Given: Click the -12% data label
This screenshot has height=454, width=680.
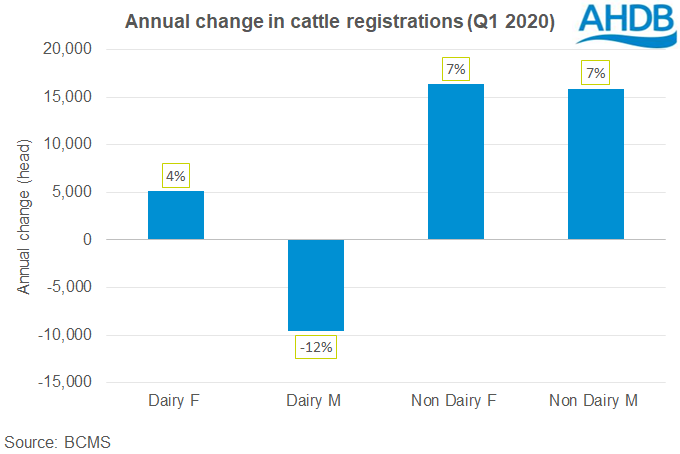Looking at the screenshot, I should 316,347.
